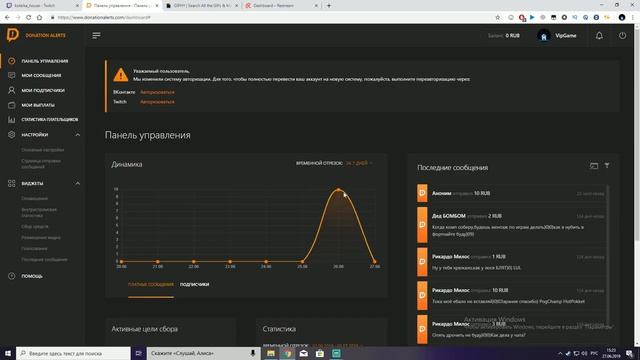Toggle the hamburger sidebar menu icon
Viewport: 640px width, 360px height.
click(x=96, y=36)
